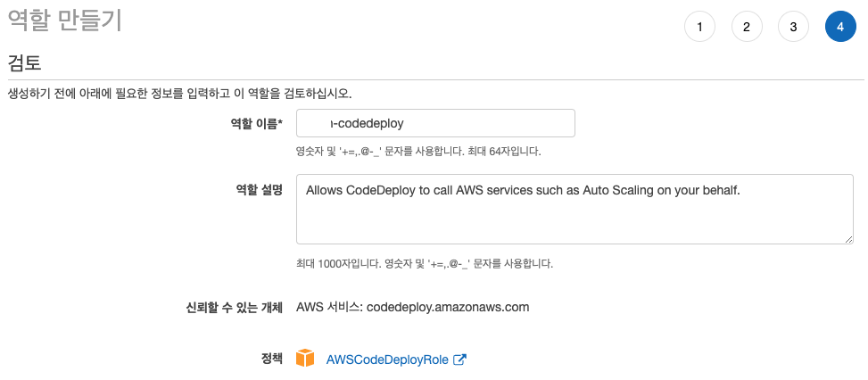Viewport: 868px width, 380px height.
Task: Select the active step 4 circle
Action: 840,27
